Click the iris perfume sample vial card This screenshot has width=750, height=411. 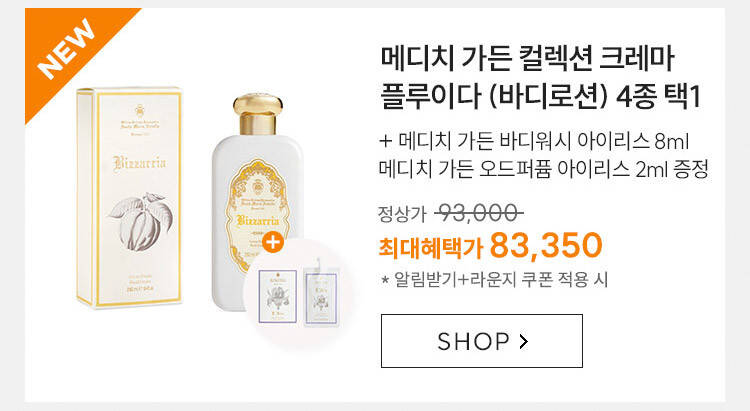pos(321,293)
